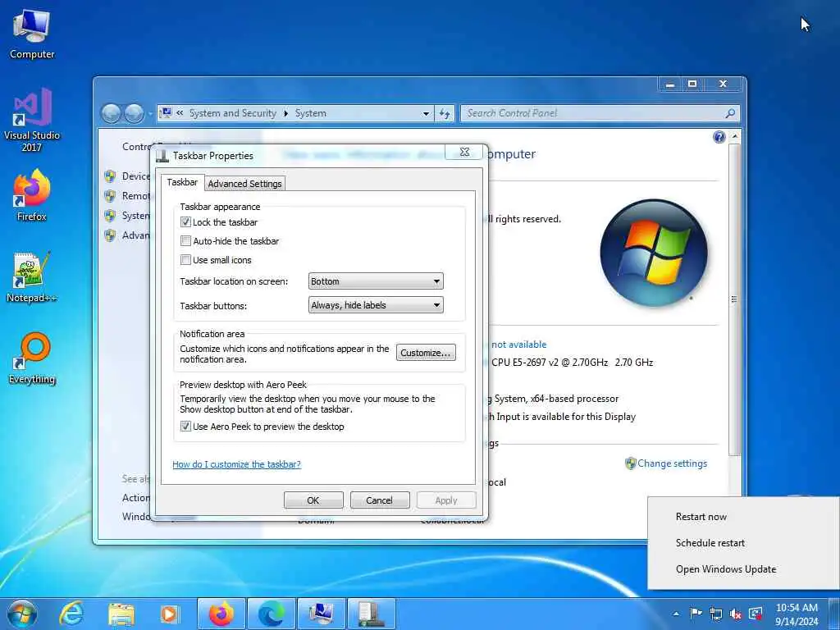840x630 pixels.
Task: Open the clock showing 10:54 AM
Action: click(x=797, y=614)
